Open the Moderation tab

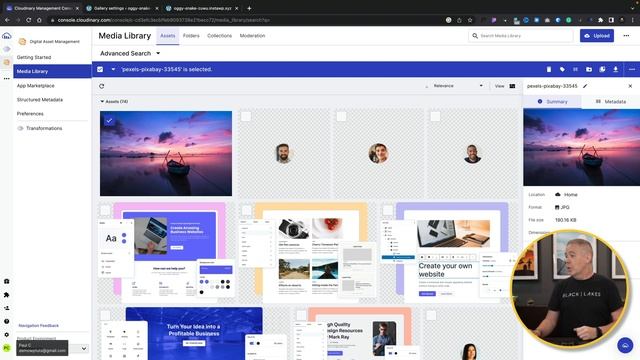pos(252,36)
